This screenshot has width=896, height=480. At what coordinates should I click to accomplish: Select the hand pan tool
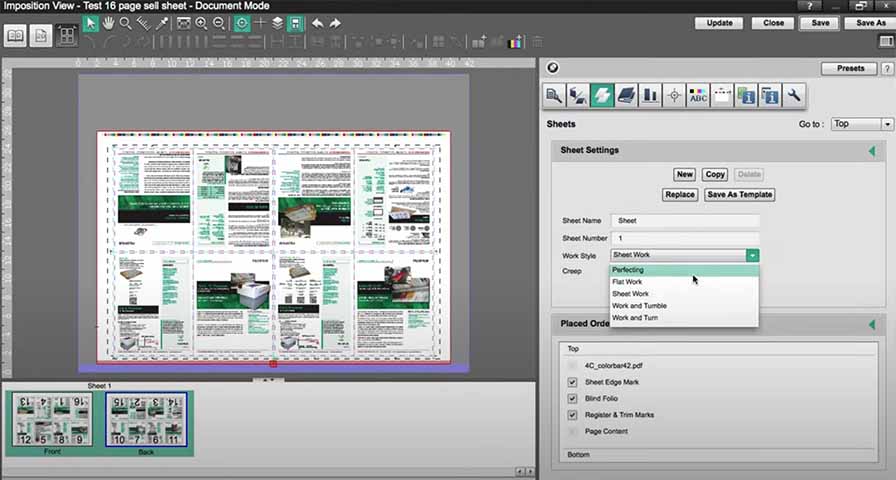(108, 23)
